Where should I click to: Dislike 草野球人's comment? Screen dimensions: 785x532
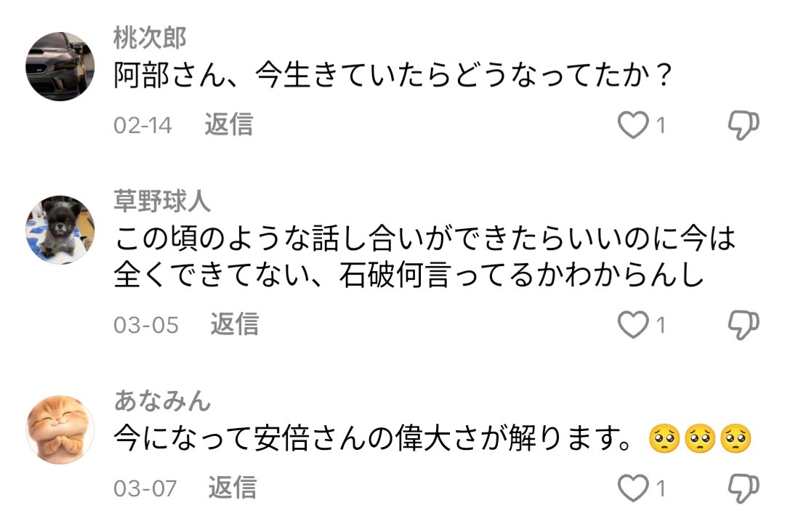[x=743, y=325]
